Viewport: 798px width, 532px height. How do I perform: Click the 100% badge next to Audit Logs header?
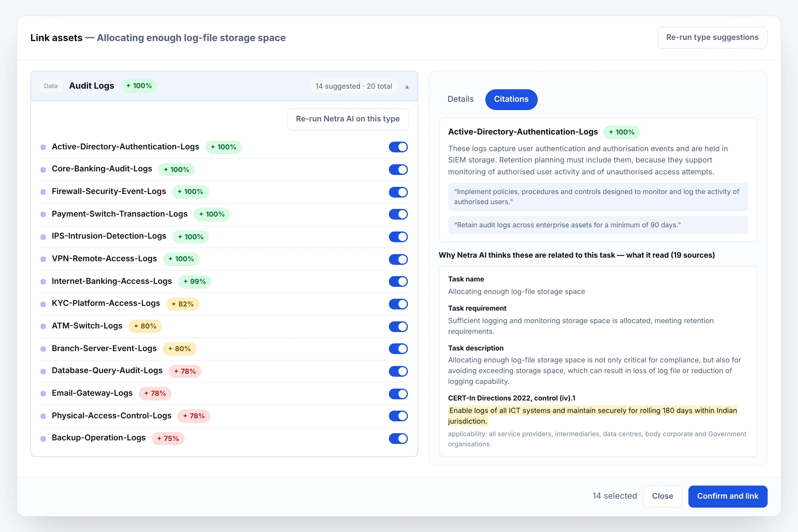(x=139, y=85)
